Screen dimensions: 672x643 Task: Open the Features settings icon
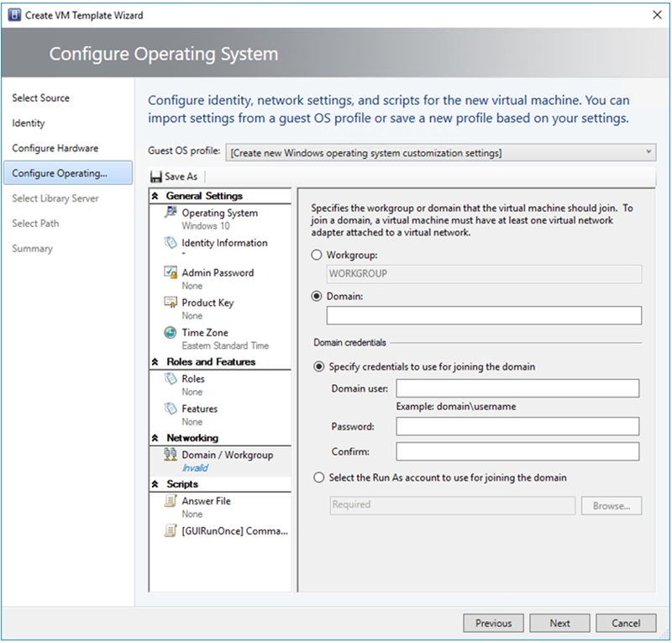(x=170, y=408)
